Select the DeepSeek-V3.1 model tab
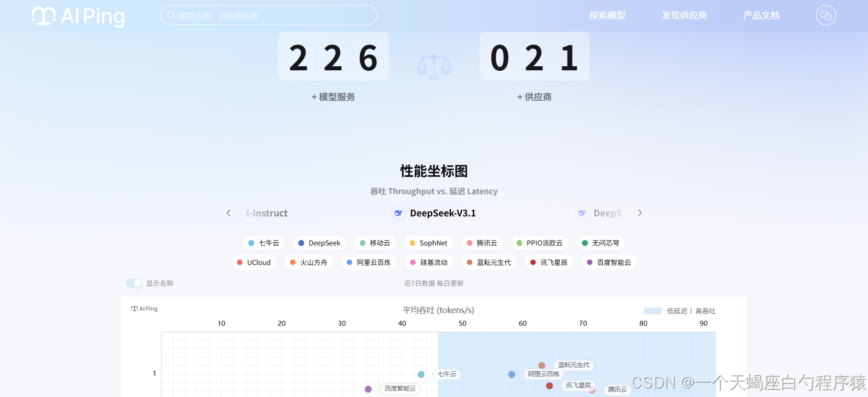868x397 pixels. click(x=434, y=213)
